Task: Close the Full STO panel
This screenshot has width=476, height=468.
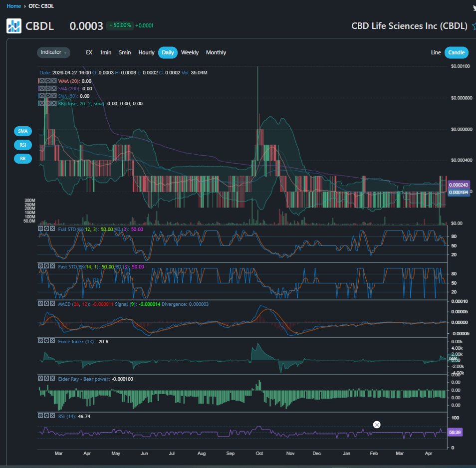Action: 52,229
